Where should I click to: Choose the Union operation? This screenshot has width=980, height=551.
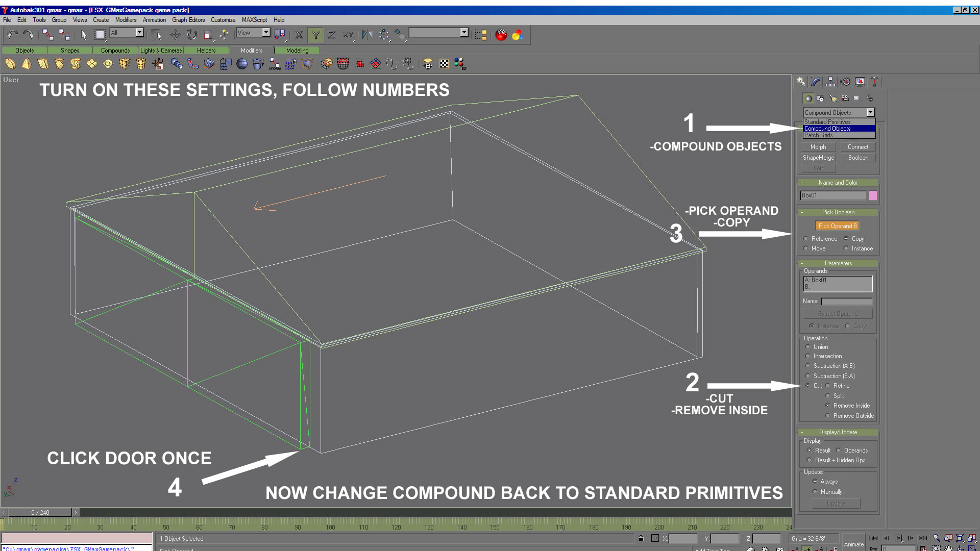(807, 347)
